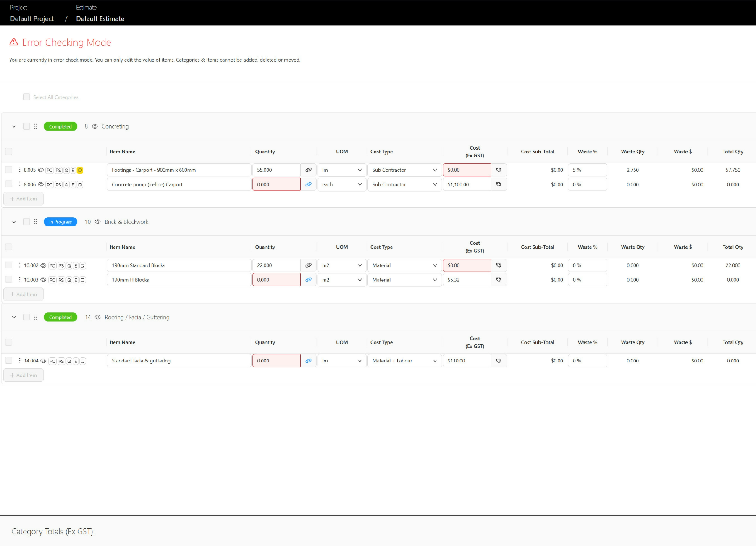This screenshot has width=756, height=546.
Task: Grab the drag handle on 190mm H Blocks row
Action: pos(20,279)
